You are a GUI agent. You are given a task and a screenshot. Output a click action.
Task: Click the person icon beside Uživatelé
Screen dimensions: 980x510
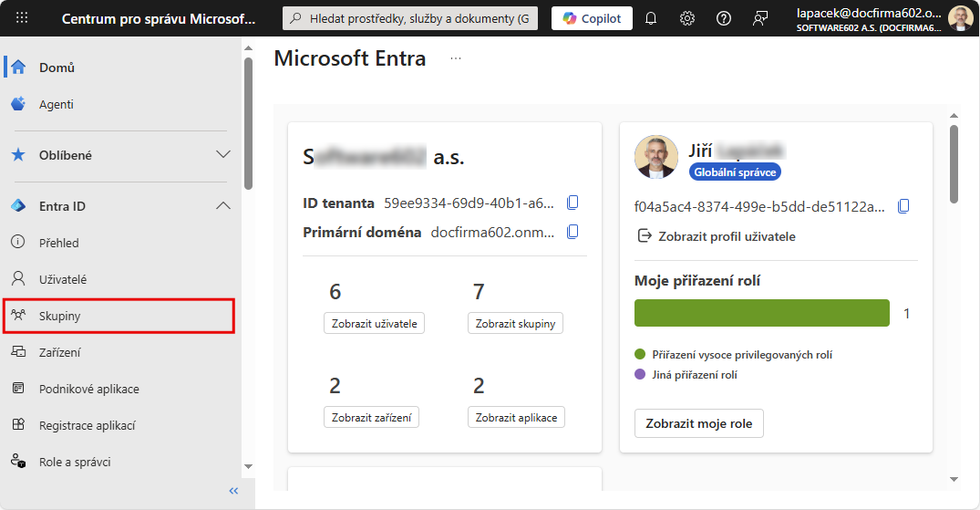pos(18,278)
